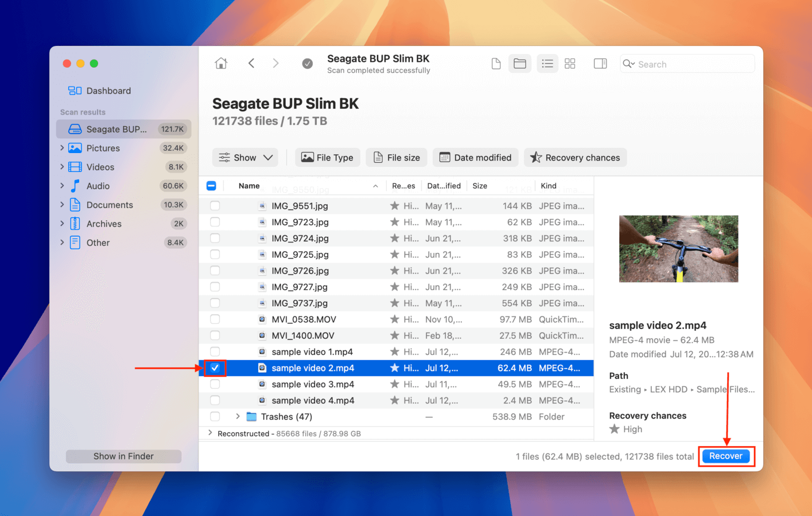Check the box for MVI_0538.MOV
Screen dimensions: 812x516
point(215,319)
